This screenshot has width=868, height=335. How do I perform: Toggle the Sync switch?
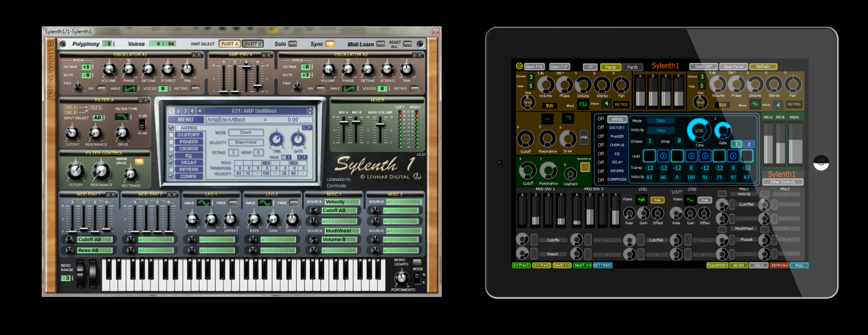coord(330,44)
